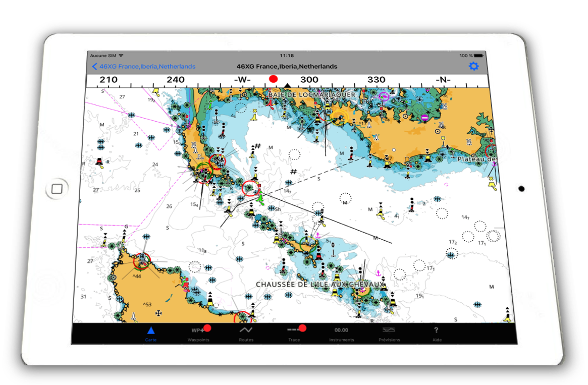Tap the red dot on the compass strip
This screenshot has width=588, height=385.
click(274, 79)
